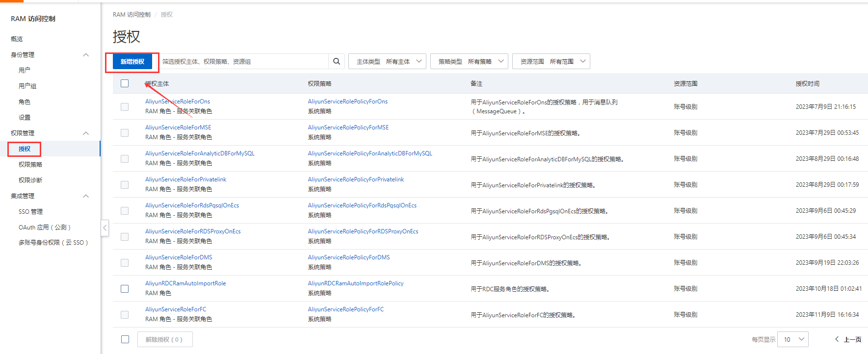Viewport: 868px width, 354px height.
Task: Click the 解除授权 (0) button
Action: point(165,339)
